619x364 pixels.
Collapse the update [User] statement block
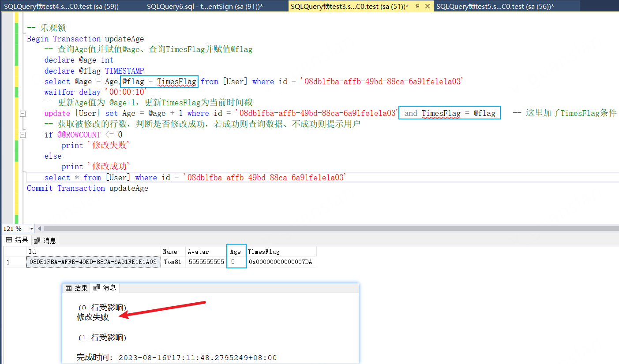point(22,114)
